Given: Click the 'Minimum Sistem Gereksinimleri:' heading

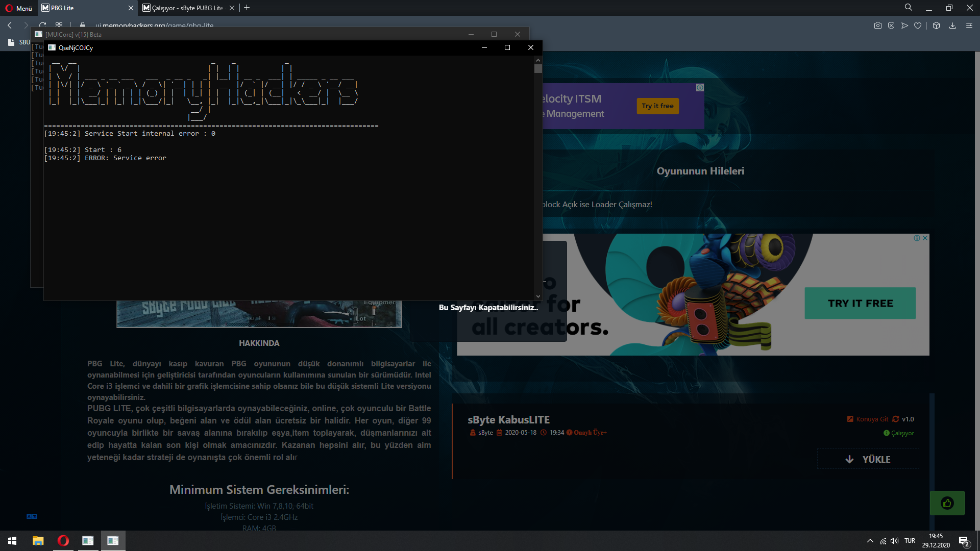Looking at the screenshot, I should tap(259, 490).
